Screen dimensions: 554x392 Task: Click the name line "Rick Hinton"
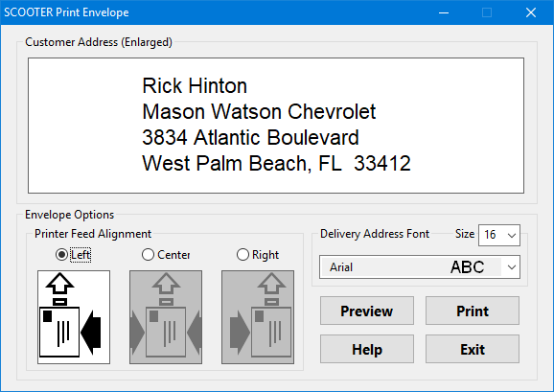[x=195, y=86]
